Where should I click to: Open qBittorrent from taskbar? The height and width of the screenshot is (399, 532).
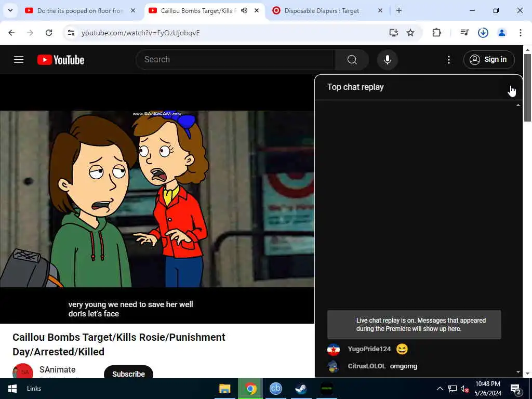point(275,389)
